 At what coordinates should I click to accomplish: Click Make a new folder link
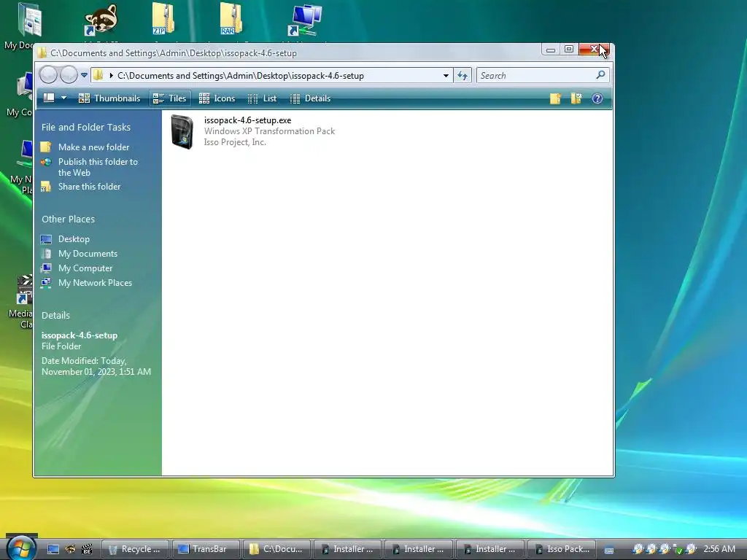(94, 147)
